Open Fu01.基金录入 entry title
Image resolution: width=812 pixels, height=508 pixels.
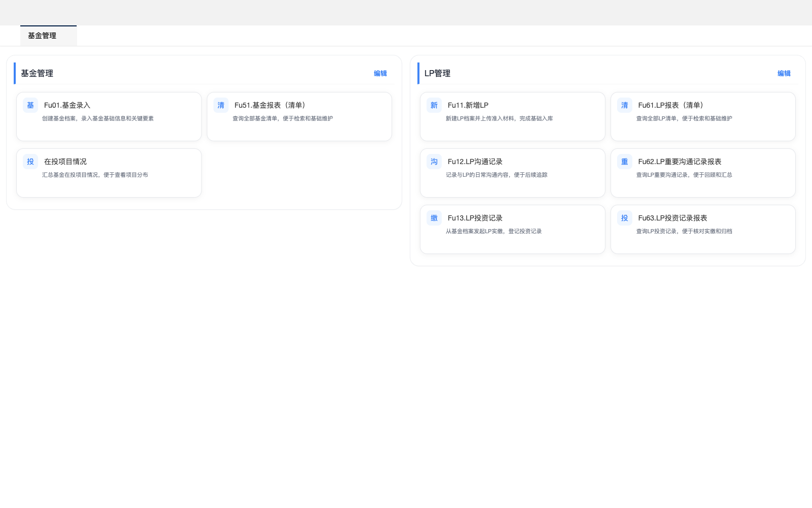(67, 105)
